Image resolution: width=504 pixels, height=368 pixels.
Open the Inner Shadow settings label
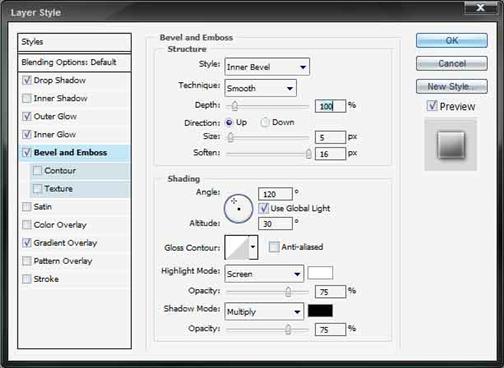(60, 98)
